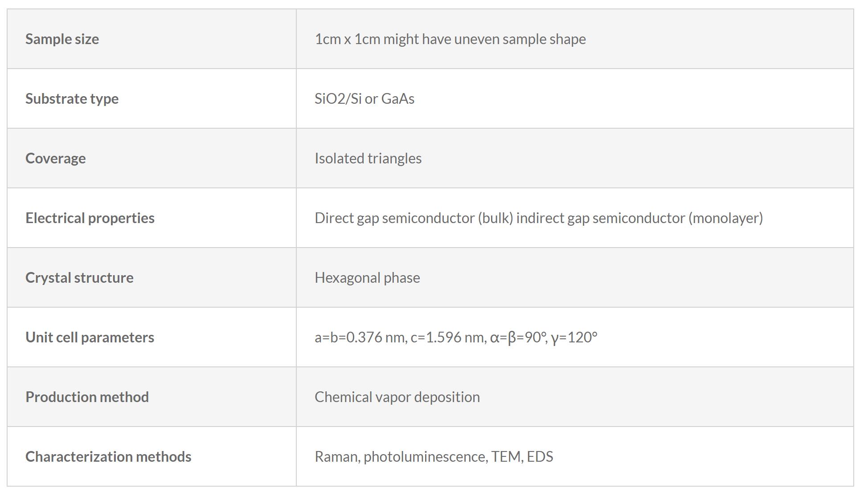Click the word 'monolayer' in the Electrical properties row

pyautogui.click(x=725, y=218)
